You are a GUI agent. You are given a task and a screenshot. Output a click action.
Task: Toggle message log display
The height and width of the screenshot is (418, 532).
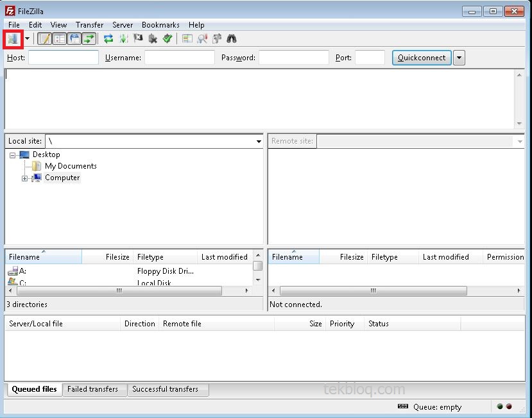44,38
